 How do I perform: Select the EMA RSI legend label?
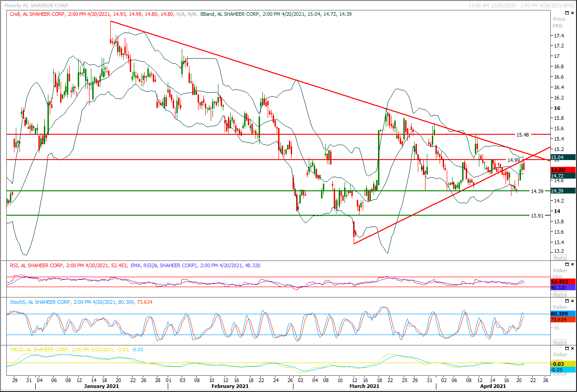click(195, 264)
